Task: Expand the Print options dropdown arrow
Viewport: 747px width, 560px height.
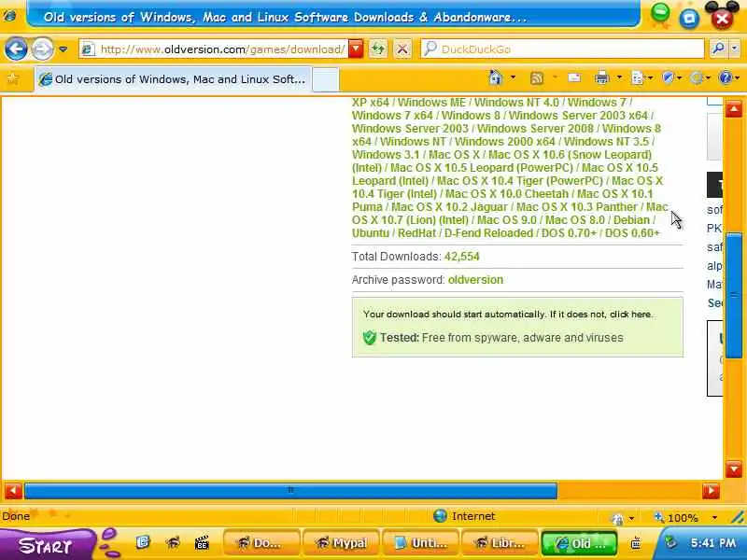Action: [619, 77]
